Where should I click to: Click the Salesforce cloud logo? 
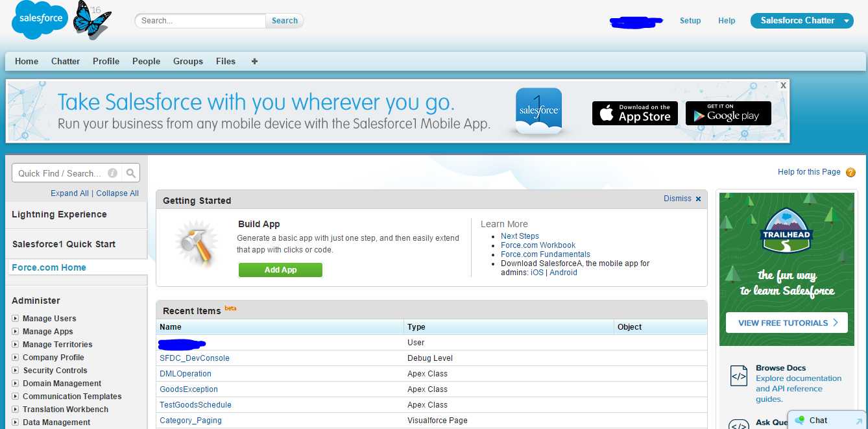tap(40, 20)
